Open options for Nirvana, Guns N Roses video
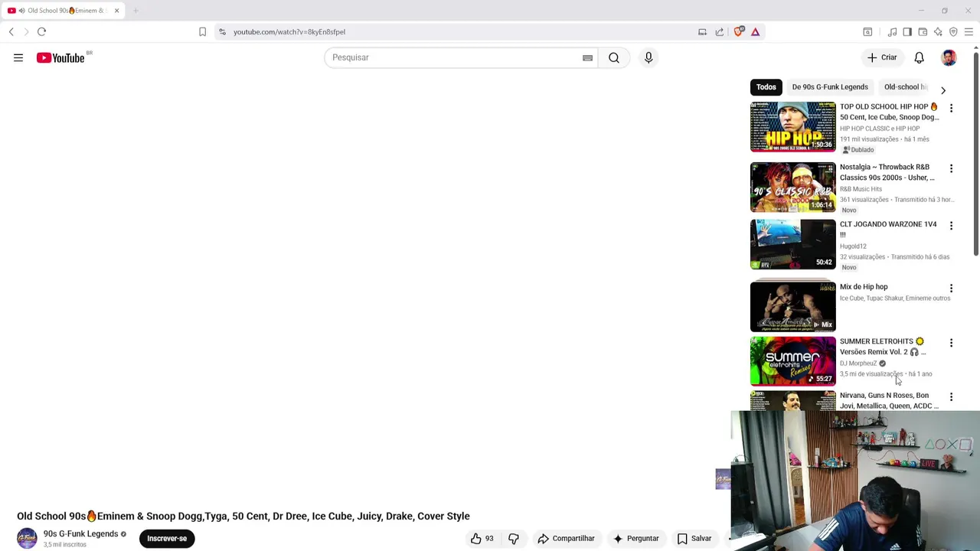The width and height of the screenshot is (980, 551). (x=951, y=397)
